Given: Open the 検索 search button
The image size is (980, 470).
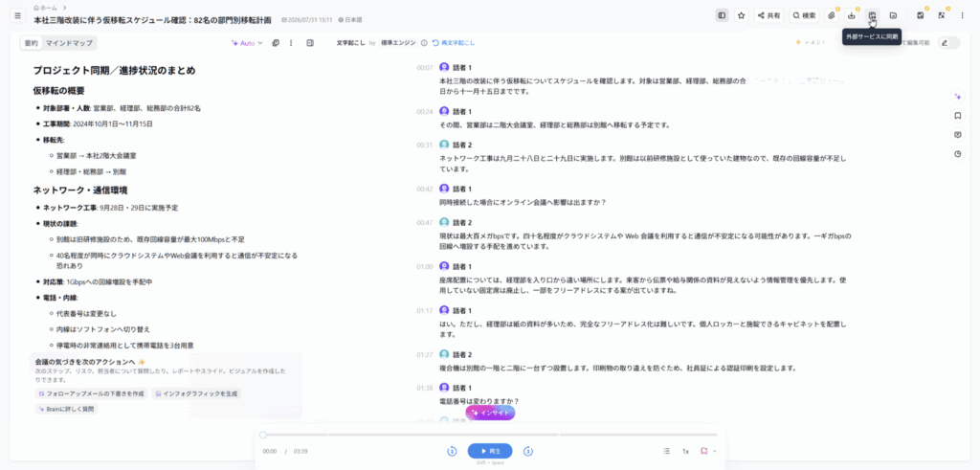Looking at the screenshot, I should (x=804, y=15).
